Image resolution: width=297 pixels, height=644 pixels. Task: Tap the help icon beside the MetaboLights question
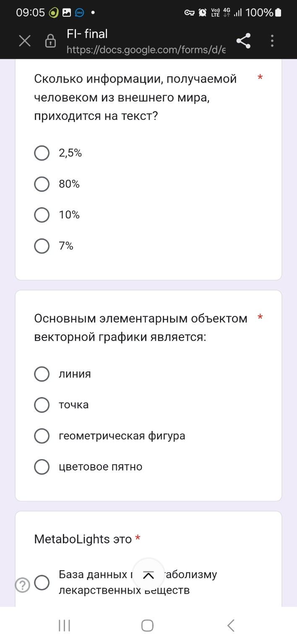(x=22, y=584)
